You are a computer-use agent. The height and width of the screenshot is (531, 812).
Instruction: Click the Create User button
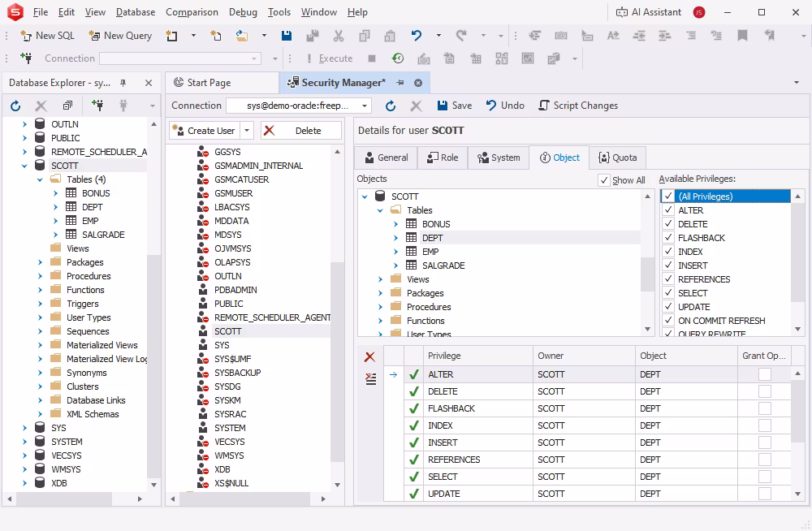pos(205,131)
